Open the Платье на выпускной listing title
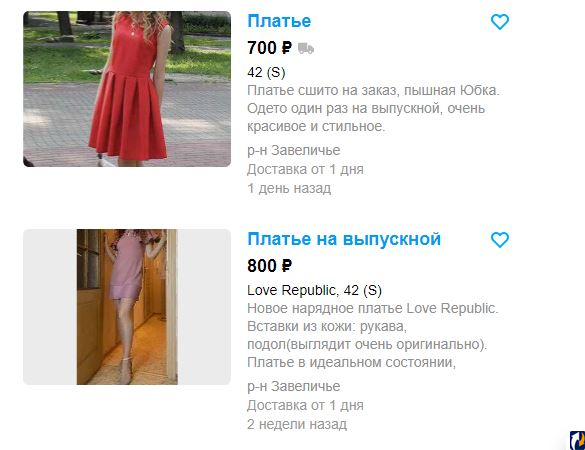This screenshot has width=585, height=450. 344,239
